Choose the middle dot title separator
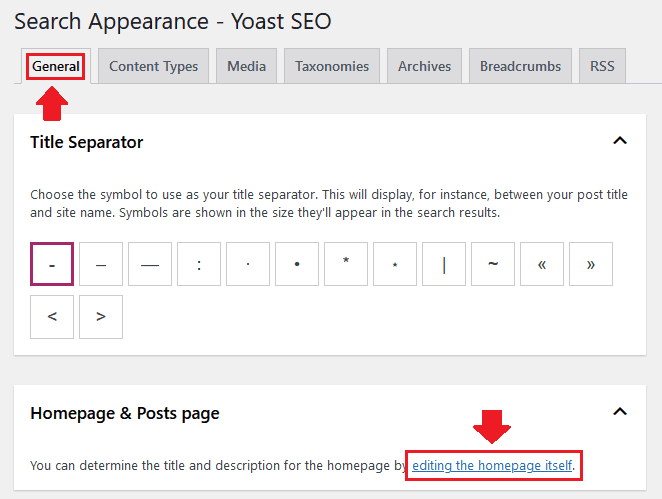The image size is (662, 499). tap(248, 264)
